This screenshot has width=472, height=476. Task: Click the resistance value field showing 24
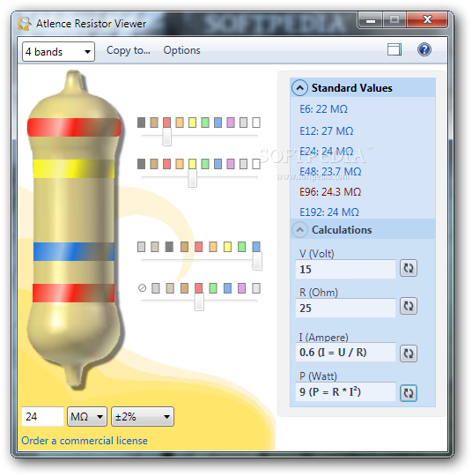click(x=42, y=416)
